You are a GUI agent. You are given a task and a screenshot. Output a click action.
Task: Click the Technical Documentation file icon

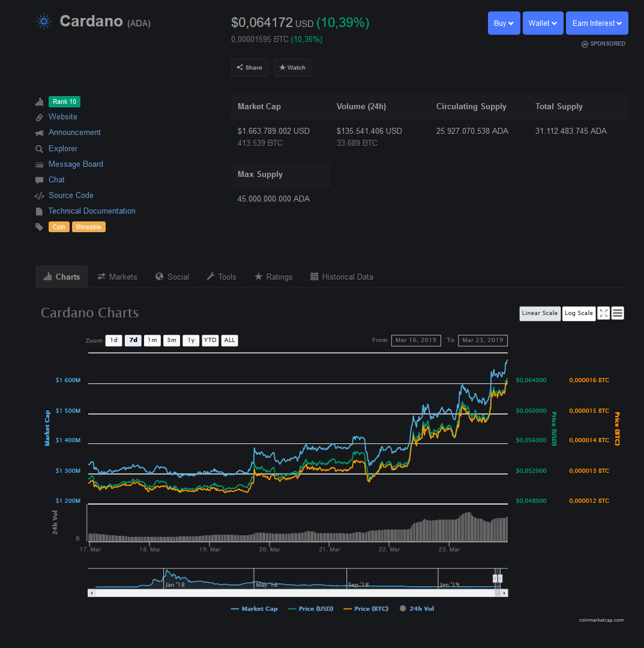(39, 212)
